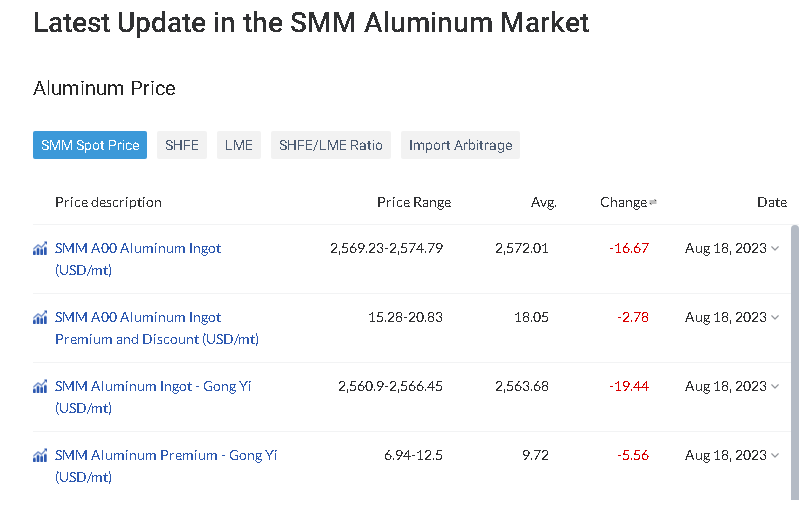Expand date chevron for Aluminum Ingot Gong Yi

[775, 386]
